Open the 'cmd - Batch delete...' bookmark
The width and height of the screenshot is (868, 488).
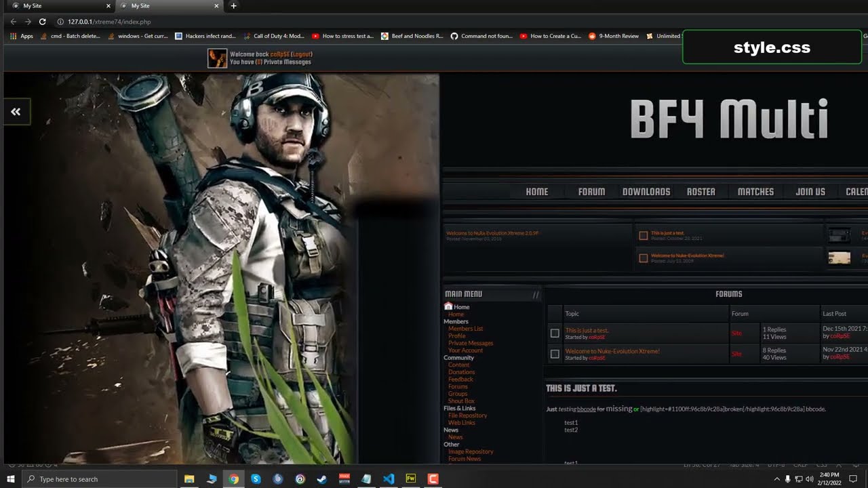(x=71, y=36)
